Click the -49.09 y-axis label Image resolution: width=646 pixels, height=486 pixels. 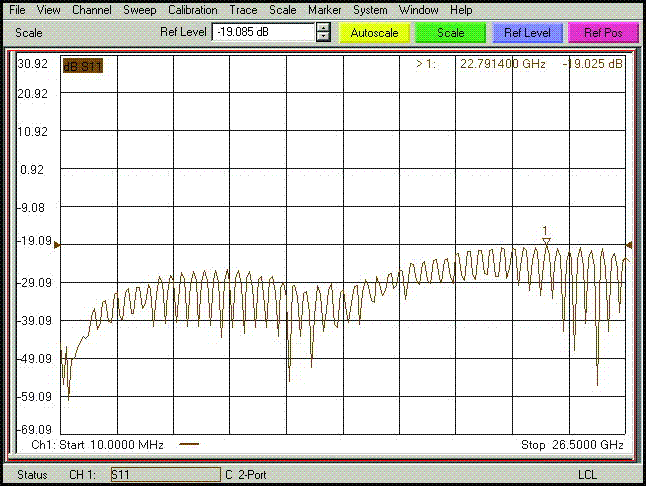[34, 359]
